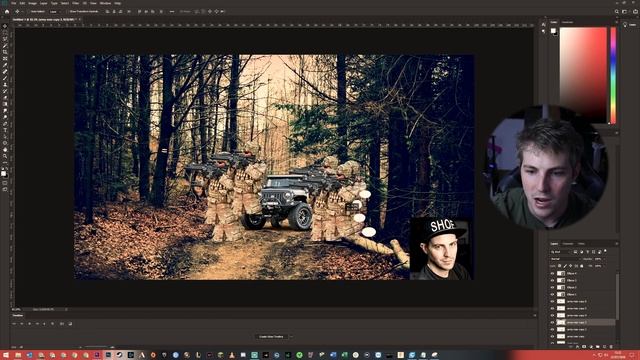The image size is (640, 360).
Task: Toggle visibility of the highlighted army man layer
Action: pyautogui.click(x=552, y=322)
